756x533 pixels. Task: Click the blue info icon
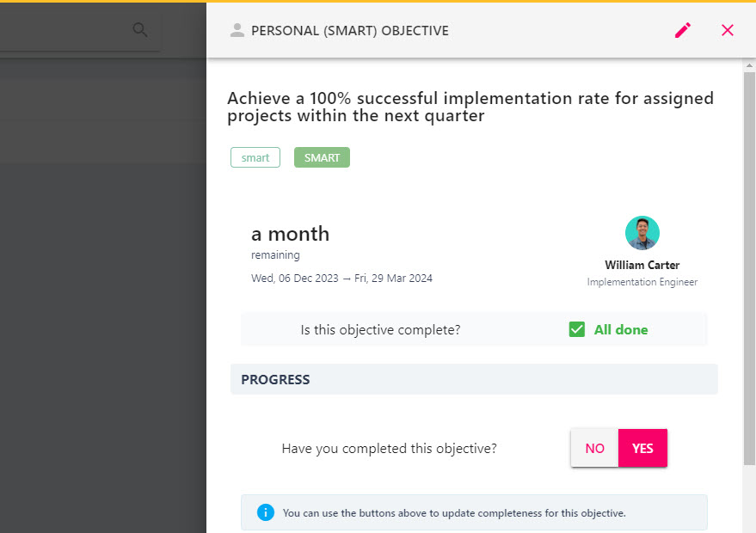265,512
